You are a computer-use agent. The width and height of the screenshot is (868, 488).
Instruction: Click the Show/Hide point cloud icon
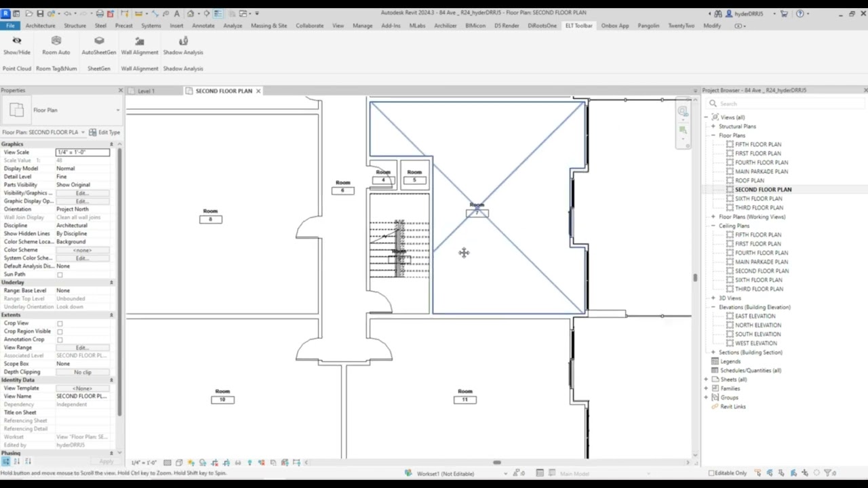click(16, 41)
